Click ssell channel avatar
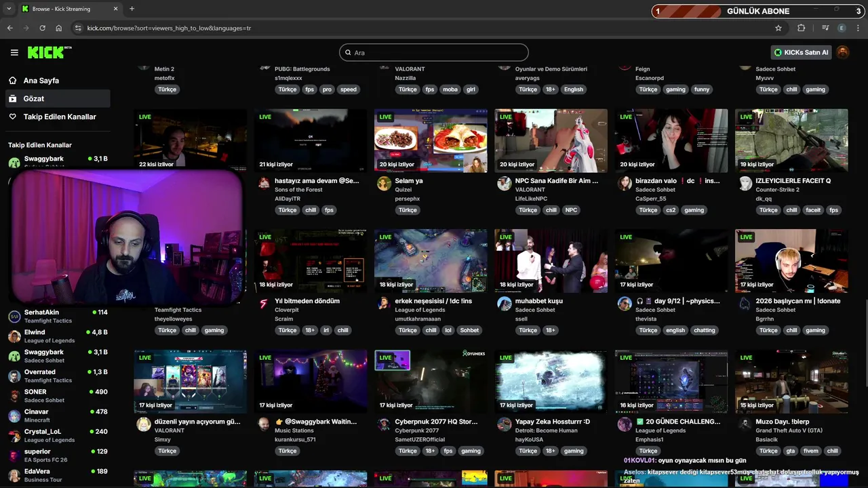This screenshot has width=868, height=488. click(x=504, y=303)
